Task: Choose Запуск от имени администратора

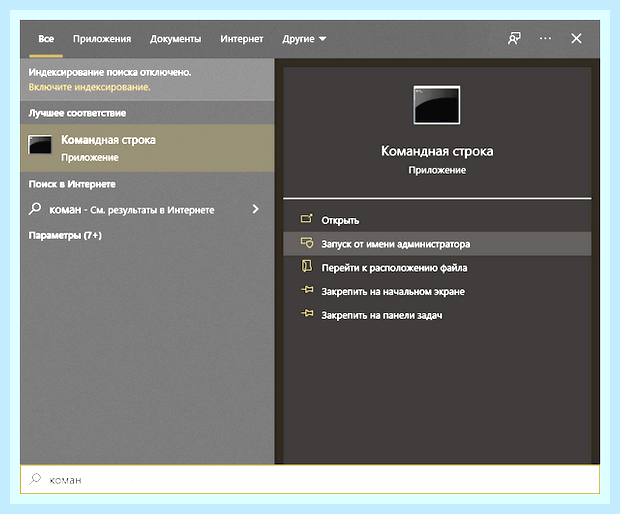Action: click(x=437, y=244)
